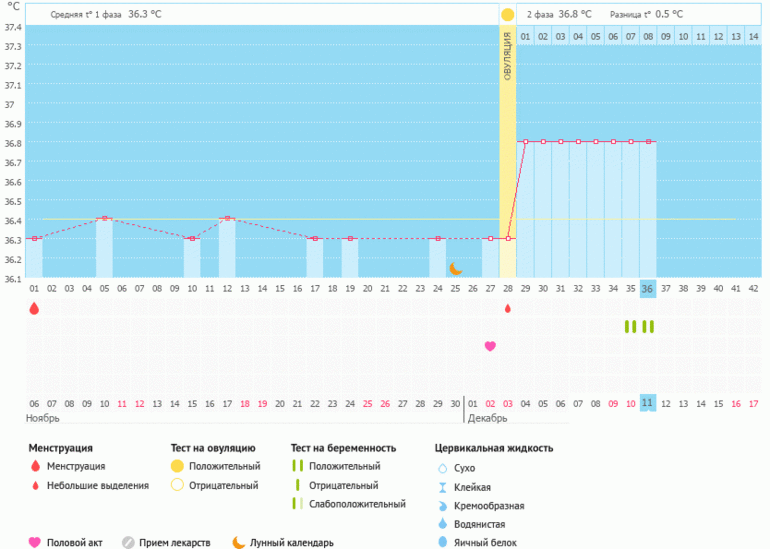Click the 36.4 temperature point on cycle day 05

[x=104, y=218]
